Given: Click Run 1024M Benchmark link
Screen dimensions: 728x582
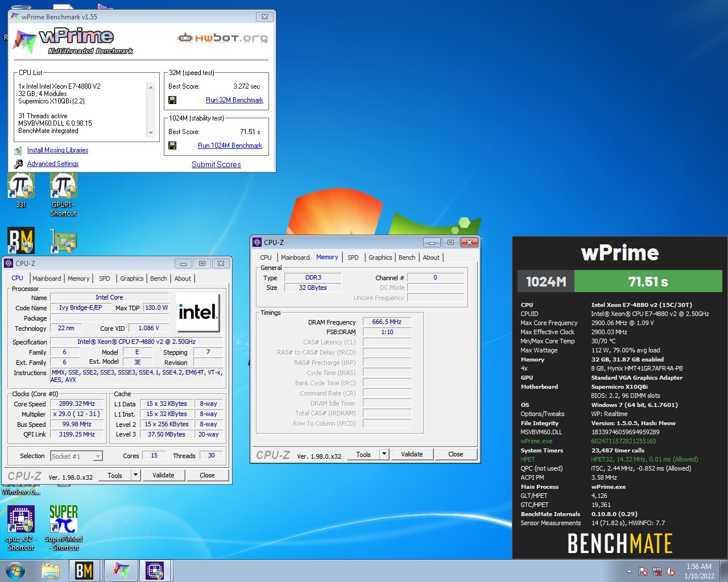Looking at the screenshot, I should tap(230, 145).
